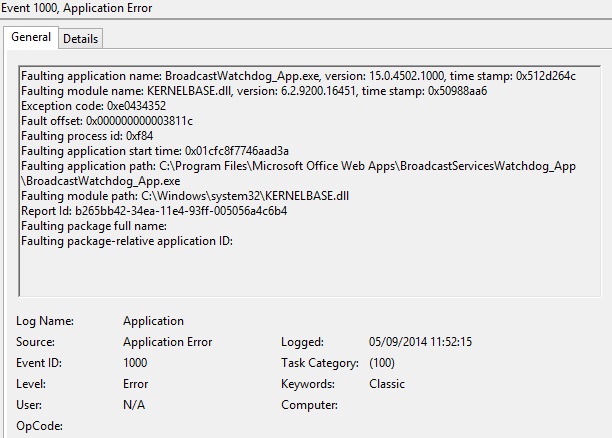Click the User value 'N/A'
The width and height of the screenshot is (612, 438).
pos(134,405)
